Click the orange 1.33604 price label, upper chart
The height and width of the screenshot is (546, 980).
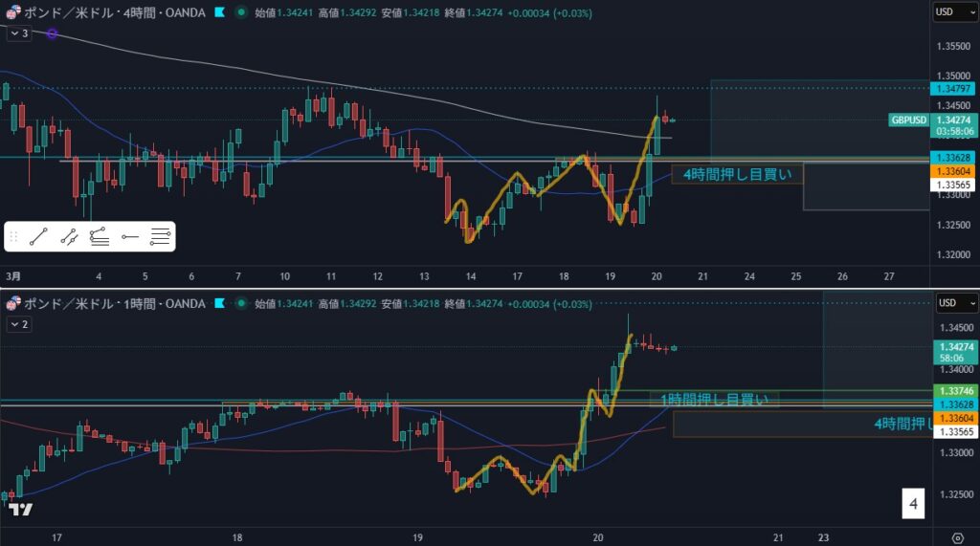click(954, 170)
